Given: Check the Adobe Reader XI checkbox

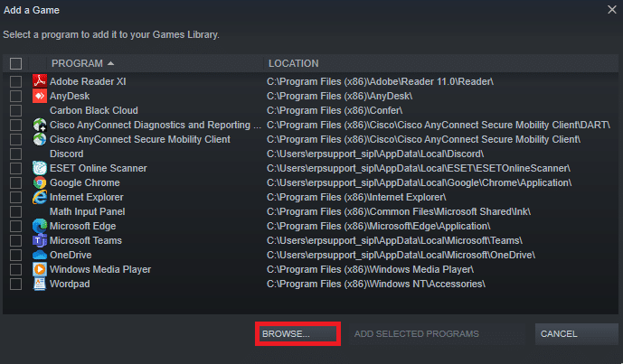Looking at the screenshot, I should click(16, 81).
